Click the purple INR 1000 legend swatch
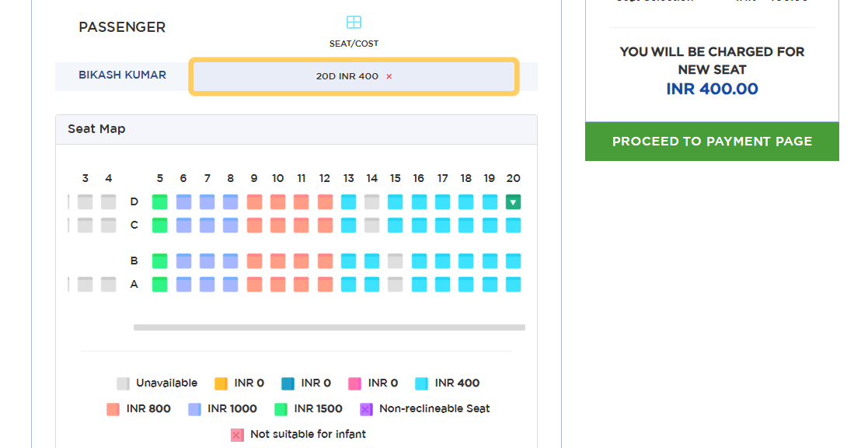This screenshot has height=448, width=868. [194, 409]
